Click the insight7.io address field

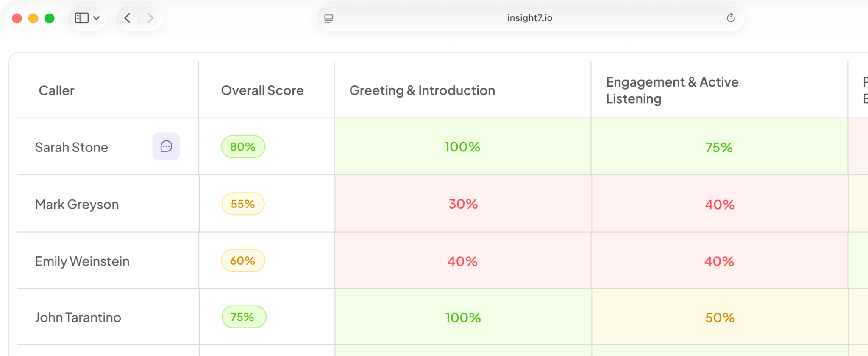530,18
